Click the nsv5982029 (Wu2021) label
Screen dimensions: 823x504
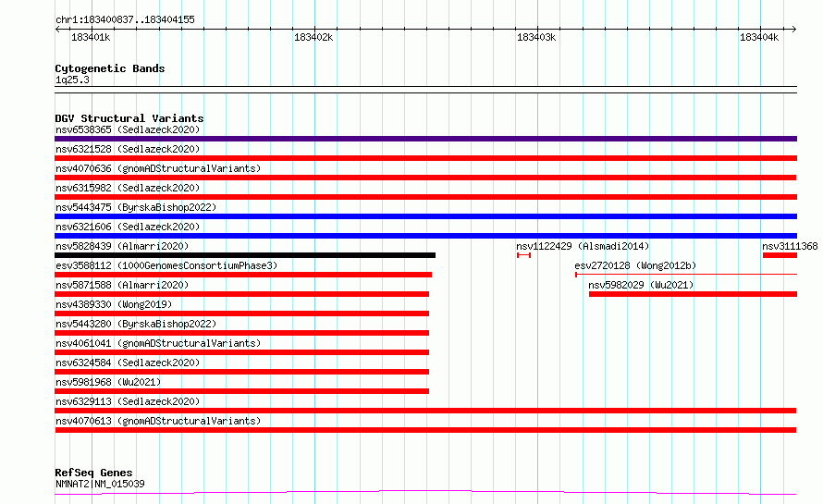point(641,285)
